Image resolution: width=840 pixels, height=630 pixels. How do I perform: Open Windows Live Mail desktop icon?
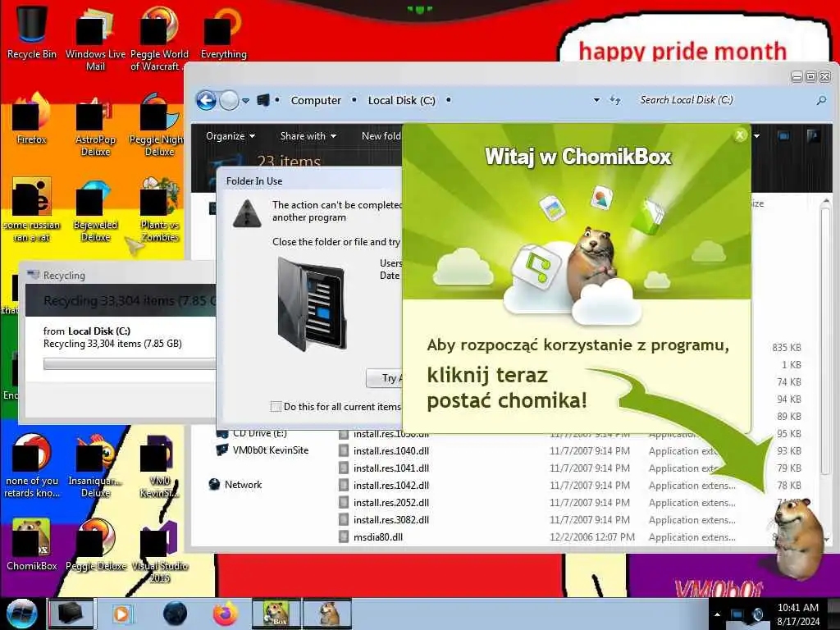coord(95,38)
